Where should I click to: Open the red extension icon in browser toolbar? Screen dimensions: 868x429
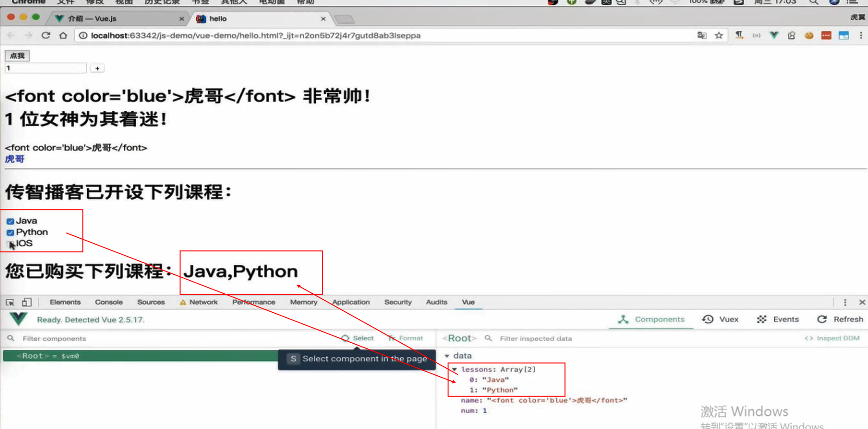(x=826, y=35)
